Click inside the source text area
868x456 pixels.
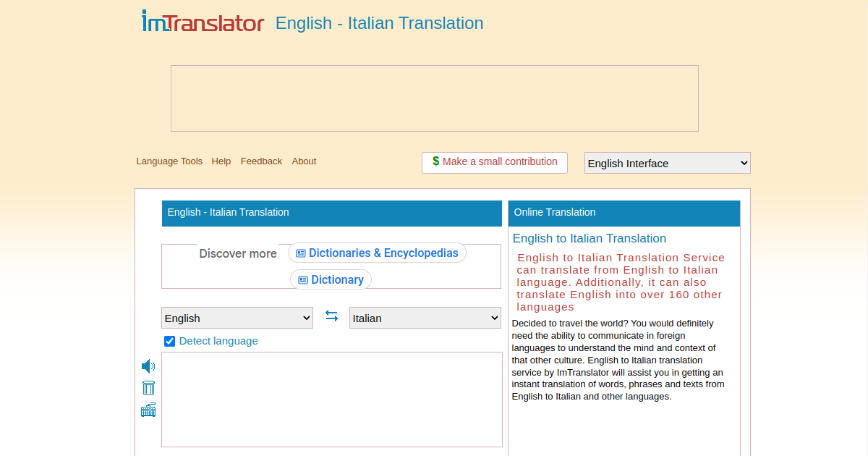332,400
